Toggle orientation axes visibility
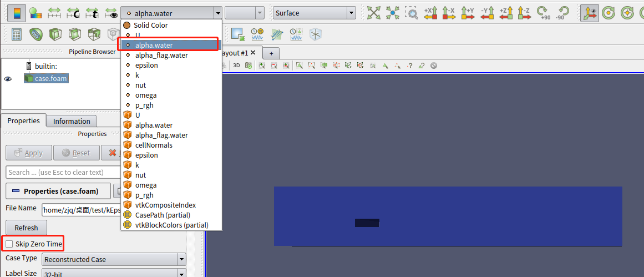This screenshot has width=644, height=277. click(x=589, y=13)
